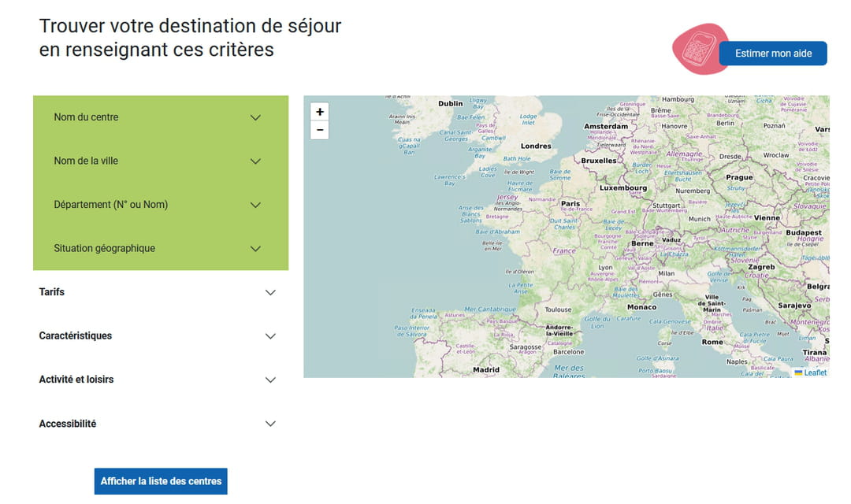The width and height of the screenshot is (851, 504).
Task: Click on Paris on the map
Action: [x=570, y=204]
